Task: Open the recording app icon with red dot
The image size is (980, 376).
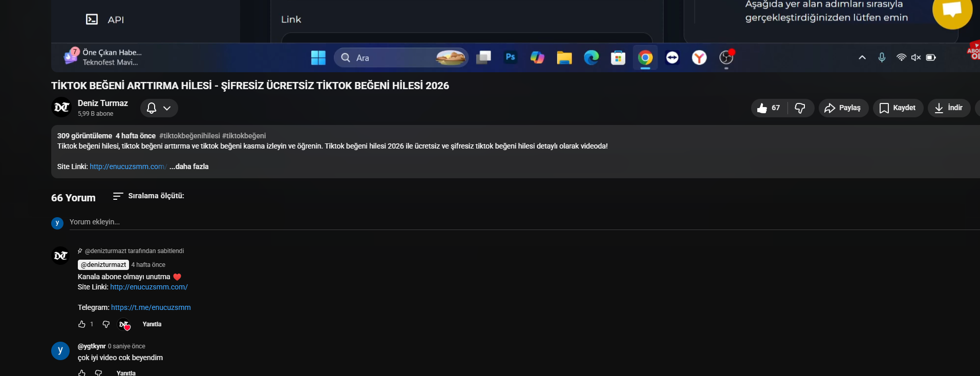Action: (x=727, y=57)
